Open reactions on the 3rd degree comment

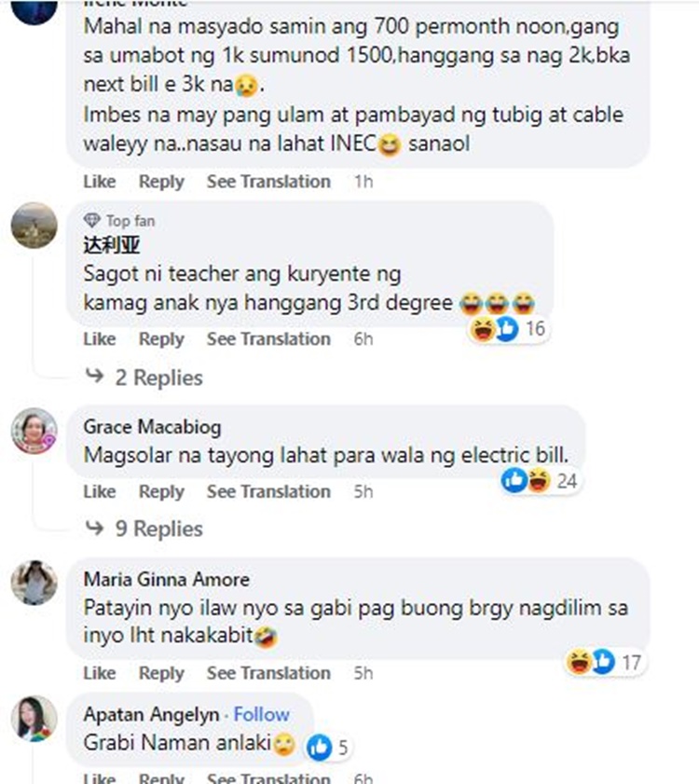click(x=509, y=329)
